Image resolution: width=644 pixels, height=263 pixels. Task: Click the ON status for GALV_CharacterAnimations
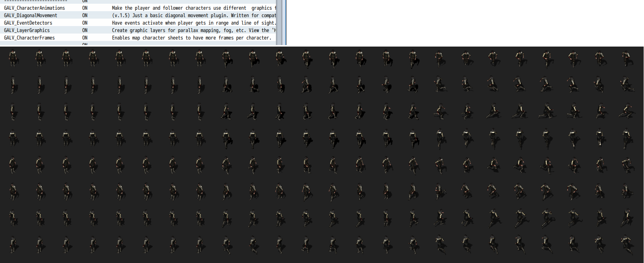click(85, 8)
